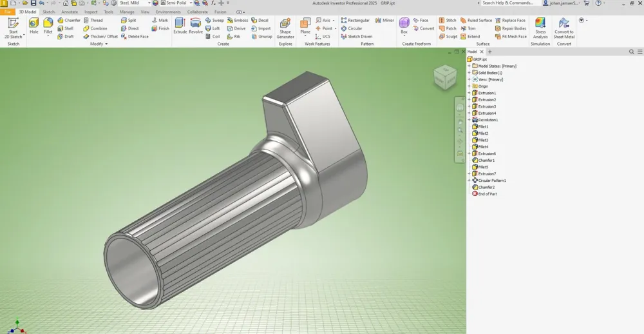Screen dimensions: 644x334
Task: Select the Sweep tool
Action: pos(214,20)
